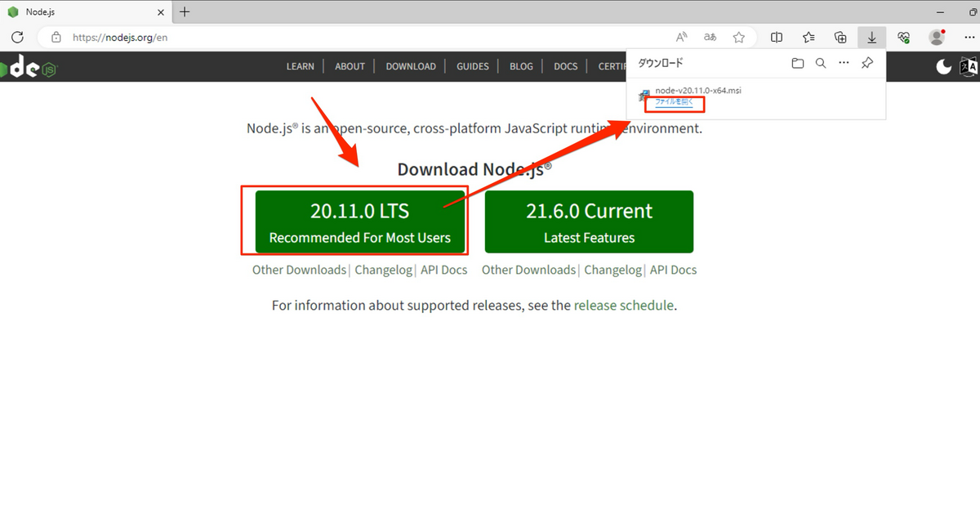Open the profile avatar icon
The width and height of the screenshot is (980, 519).
[937, 37]
